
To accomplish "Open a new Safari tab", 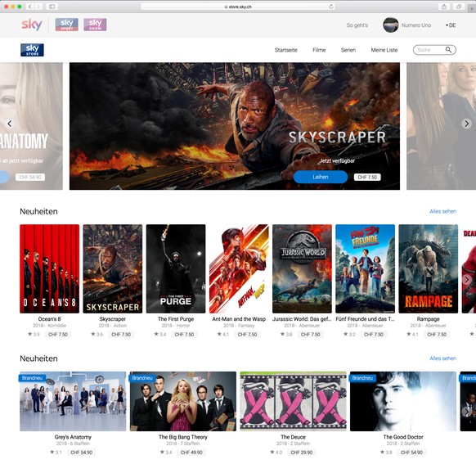I will pyautogui.click(x=471, y=8).
